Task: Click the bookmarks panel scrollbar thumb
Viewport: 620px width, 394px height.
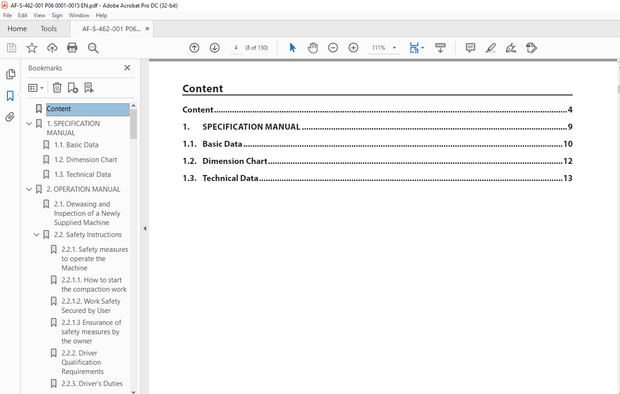Action: 133,124
